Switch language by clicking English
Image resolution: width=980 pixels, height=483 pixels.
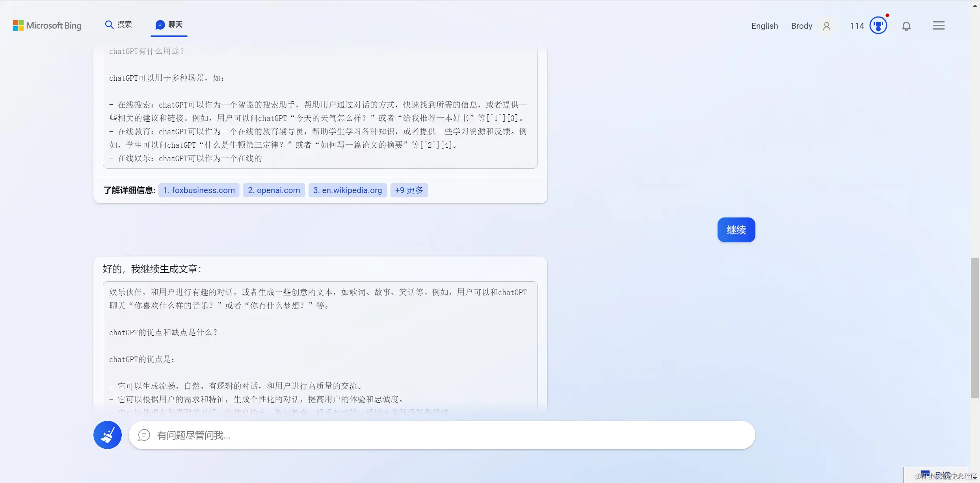764,26
